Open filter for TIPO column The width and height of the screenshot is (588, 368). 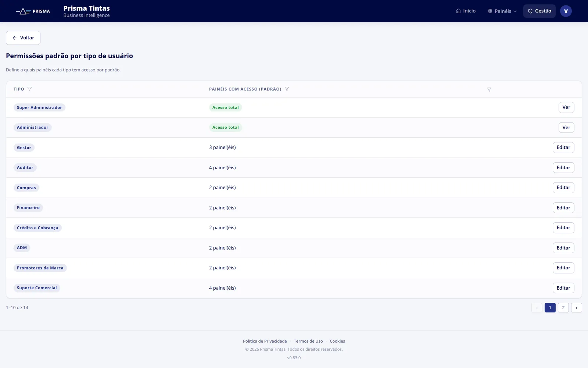click(30, 89)
